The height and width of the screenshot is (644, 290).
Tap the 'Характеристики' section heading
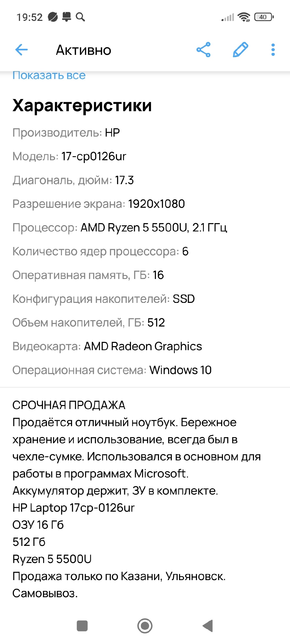pos(82,105)
